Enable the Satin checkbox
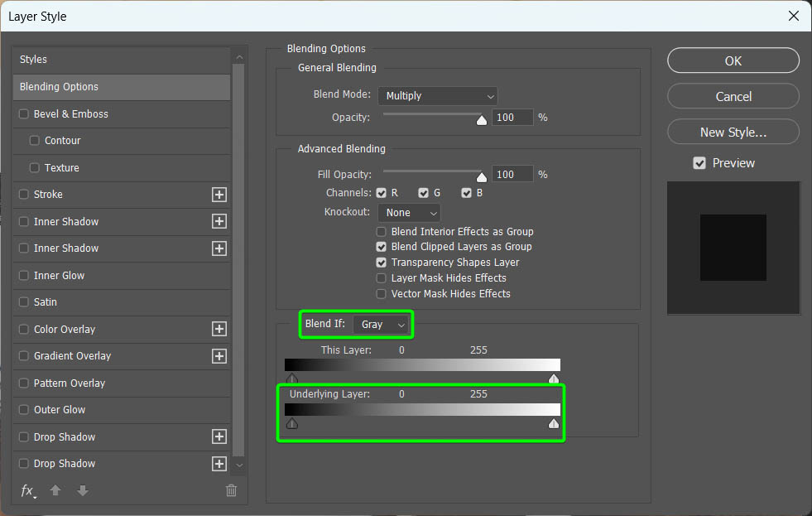Viewport: 812px width, 516px height. click(x=24, y=302)
